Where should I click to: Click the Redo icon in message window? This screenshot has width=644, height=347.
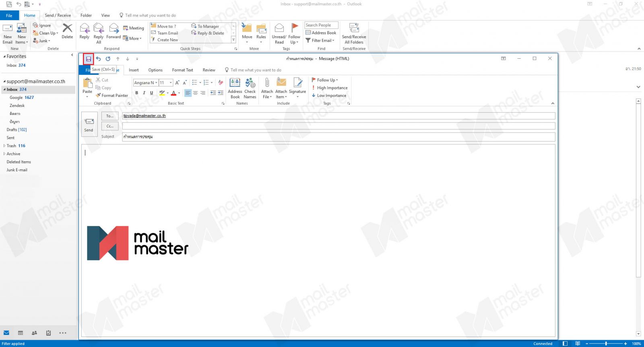(x=108, y=59)
